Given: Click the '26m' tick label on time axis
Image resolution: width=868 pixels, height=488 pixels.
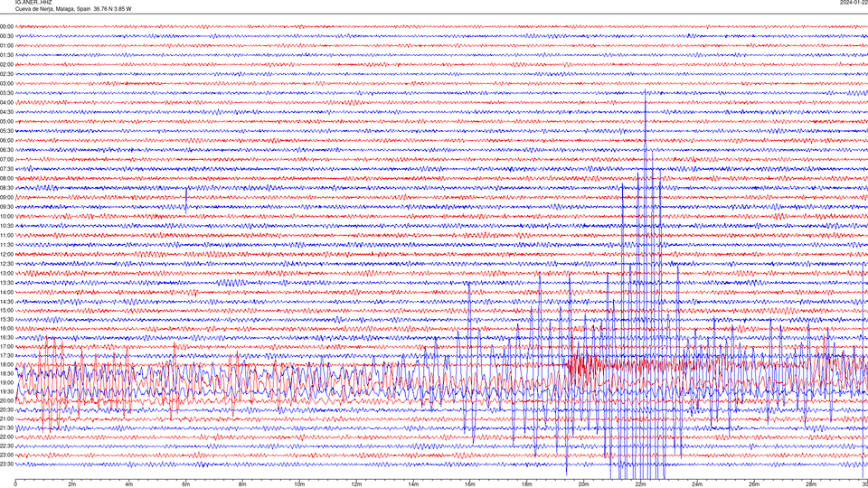Looking at the screenshot, I should (754, 484).
